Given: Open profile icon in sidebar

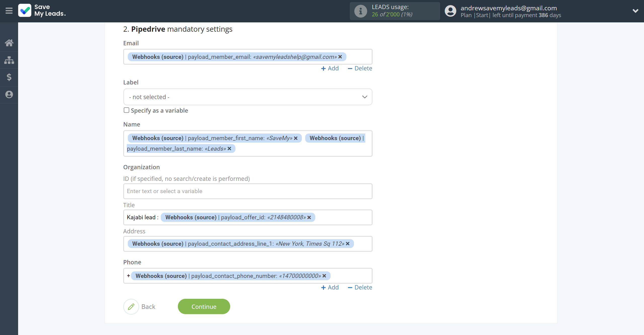Looking at the screenshot, I should coord(9,95).
